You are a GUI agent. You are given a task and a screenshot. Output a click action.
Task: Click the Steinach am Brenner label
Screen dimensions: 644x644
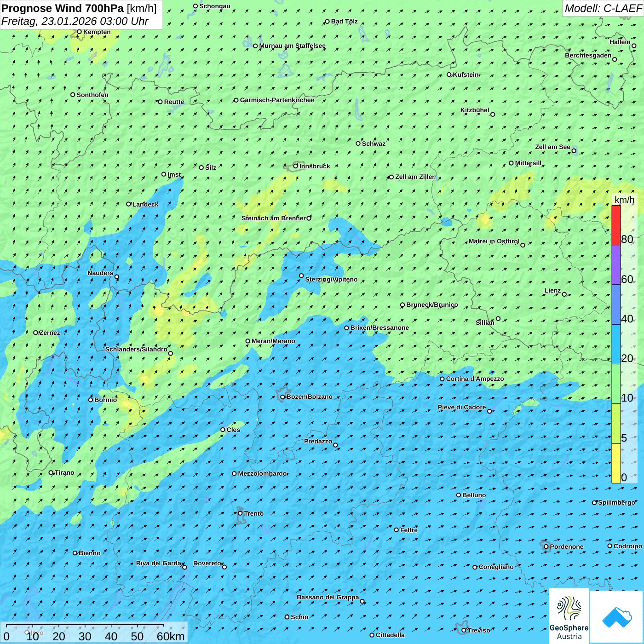tap(273, 218)
